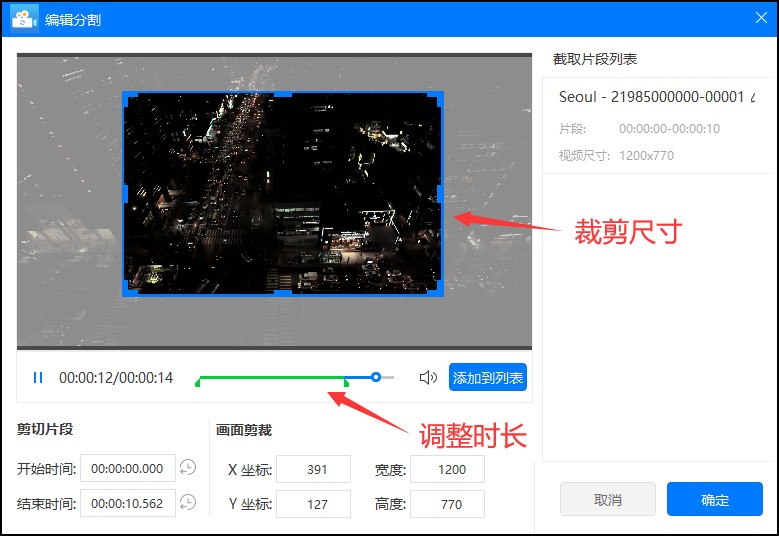Click the left-edge middle crop handle
The image size is (779, 536).
125,194
